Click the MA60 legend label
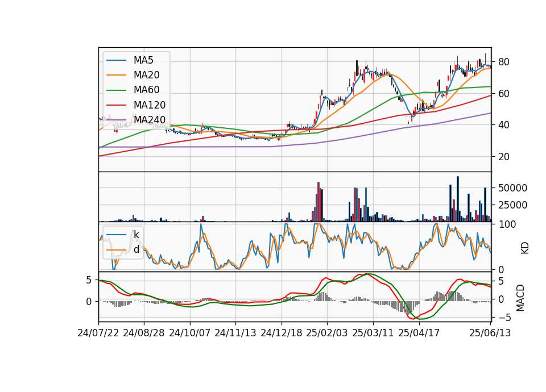Image resolution: width=546 pixels, height=392 pixels. tap(147, 90)
